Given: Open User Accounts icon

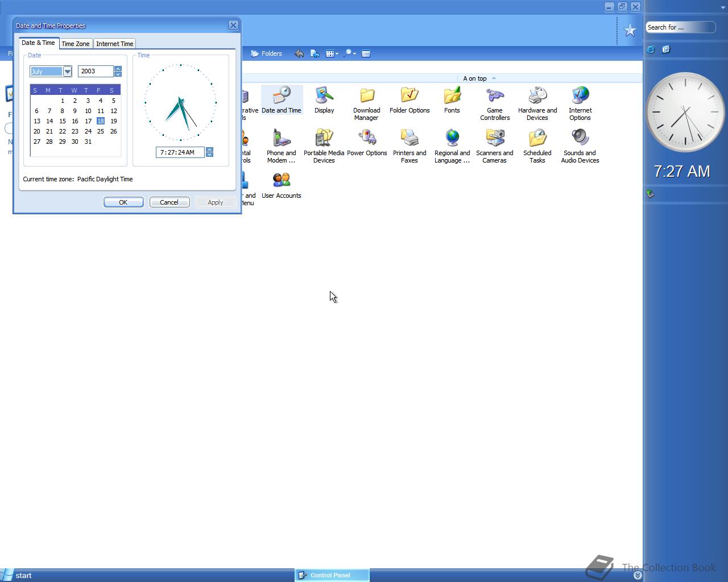Looking at the screenshot, I should (x=282, y=185).
